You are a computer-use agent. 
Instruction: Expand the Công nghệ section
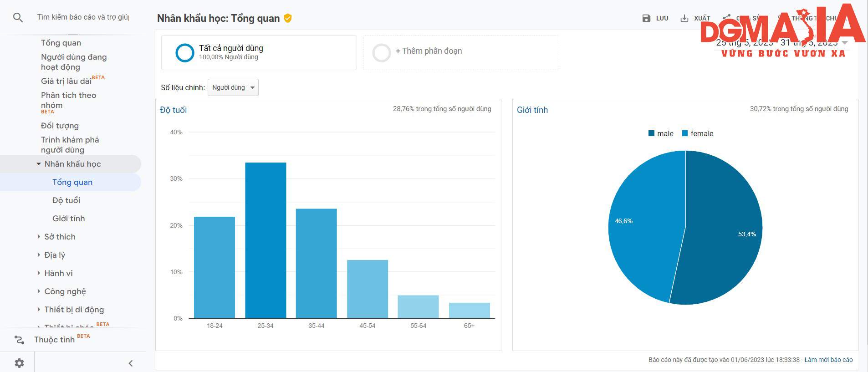pyautogui.click(x=39, y=291)
